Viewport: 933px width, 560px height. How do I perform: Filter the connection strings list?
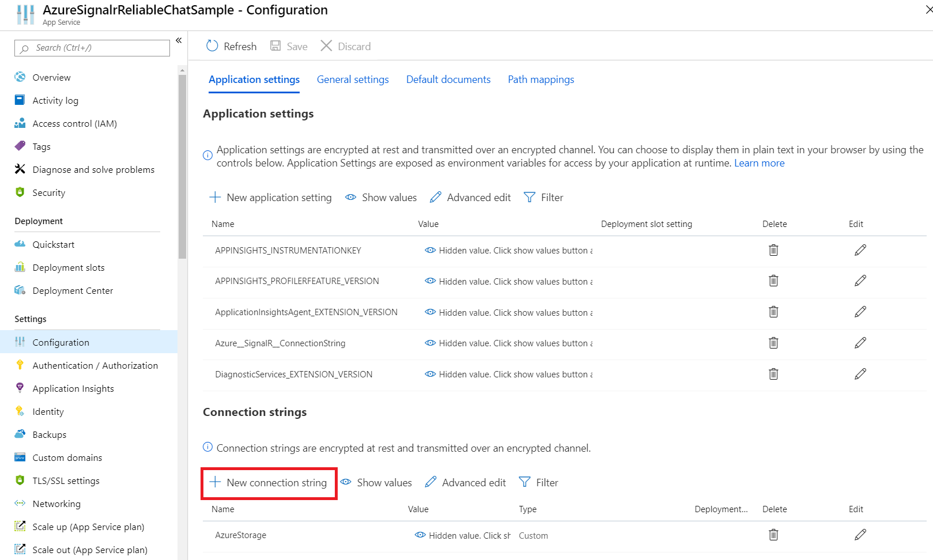point(539,483)
